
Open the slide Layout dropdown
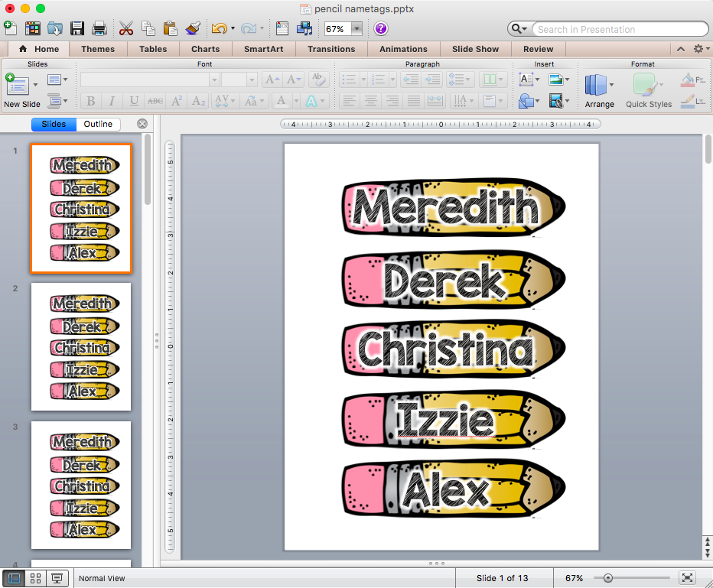click(x=57, y=80)
